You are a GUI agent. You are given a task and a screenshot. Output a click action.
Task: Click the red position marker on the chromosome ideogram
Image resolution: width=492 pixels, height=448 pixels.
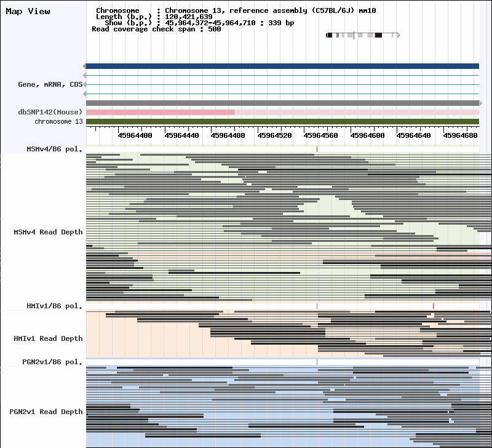tap(354, 35)
